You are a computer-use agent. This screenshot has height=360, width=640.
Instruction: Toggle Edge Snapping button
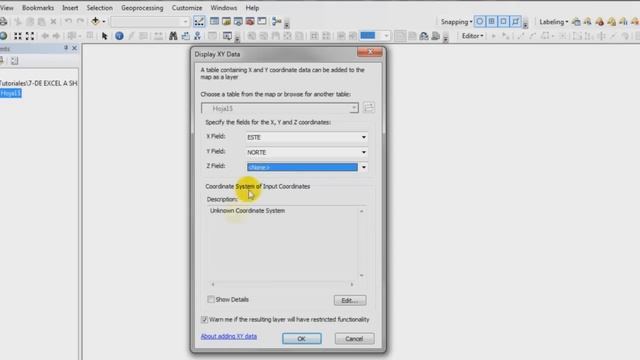(516, 21)
